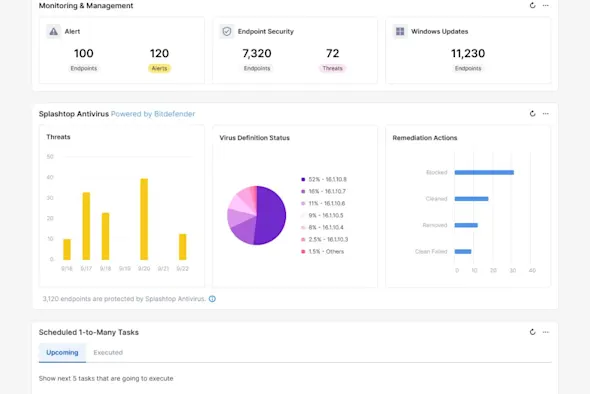
Task: Refresh the Scheduled 1-to-Many Tasks panel
Action: pos(532,332)
